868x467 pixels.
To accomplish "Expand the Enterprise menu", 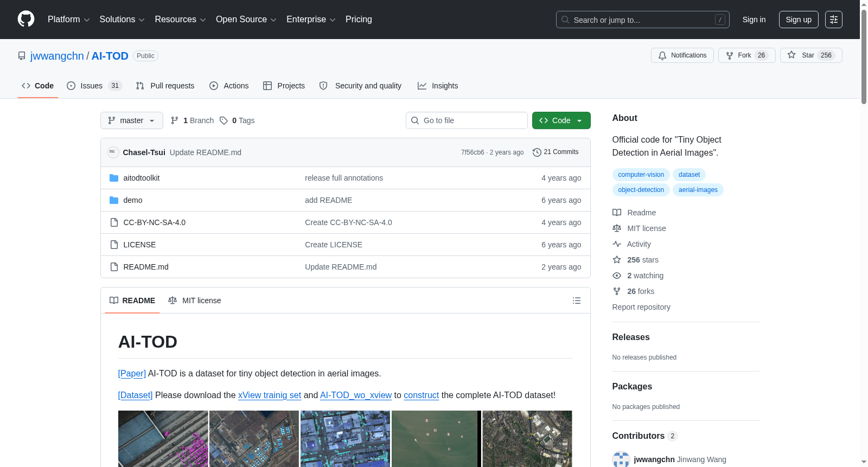I will tap(311, 20).
